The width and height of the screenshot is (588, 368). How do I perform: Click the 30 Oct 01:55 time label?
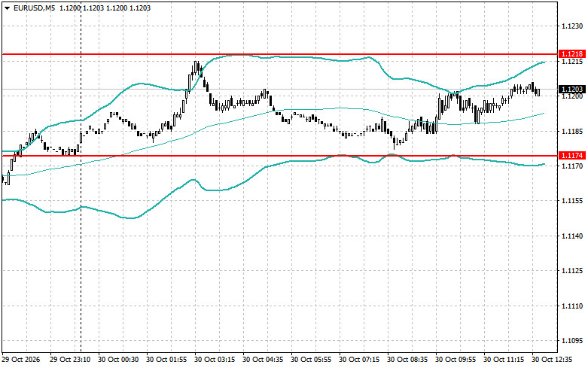(166, 360)
